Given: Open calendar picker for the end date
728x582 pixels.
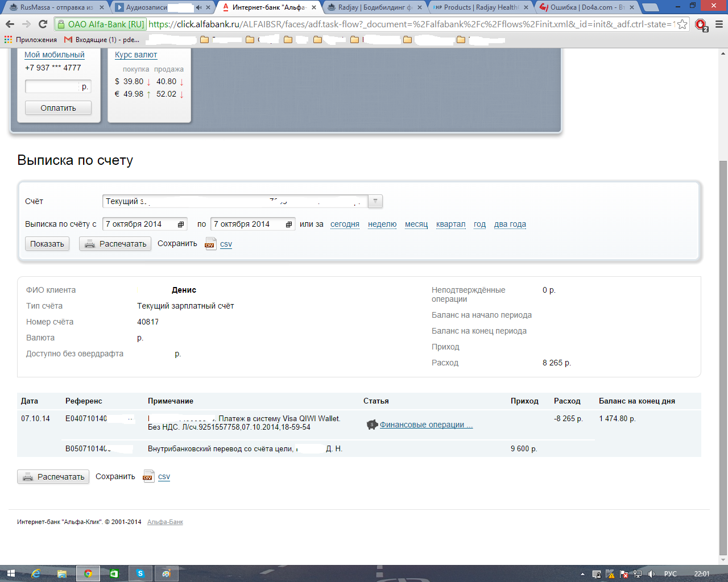Looking at the screenshot, I should click(x=289, y=225).
